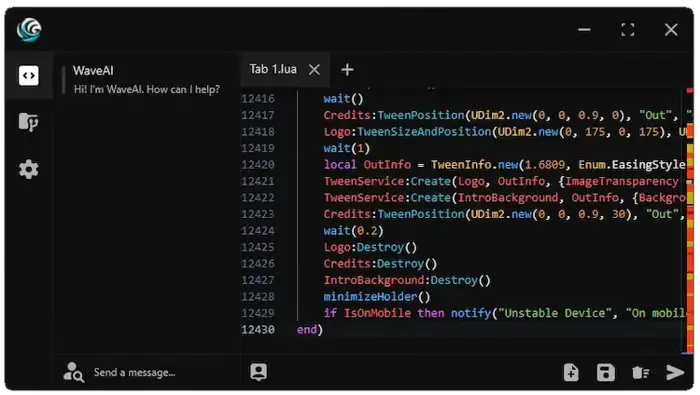Save script with the floppy disk icon

(x=605, y=372)
